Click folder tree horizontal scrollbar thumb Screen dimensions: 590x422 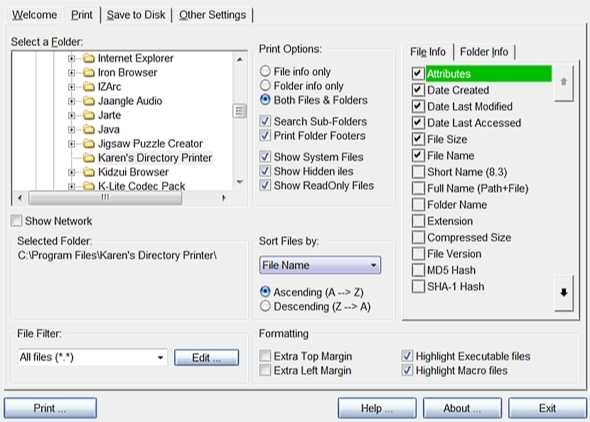pyautogui.click(x=105, y=197)
